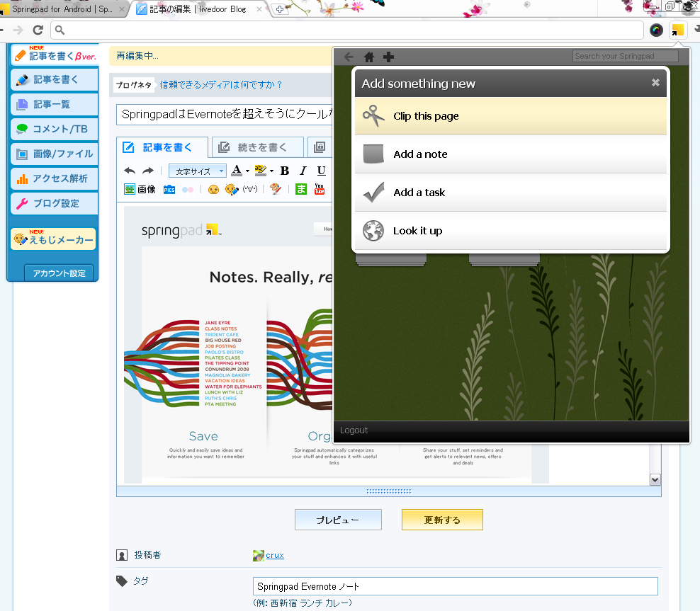Screen dimensions: 700x611
Task: Open the font color dropdown arrow
Action: coord(247,171)
